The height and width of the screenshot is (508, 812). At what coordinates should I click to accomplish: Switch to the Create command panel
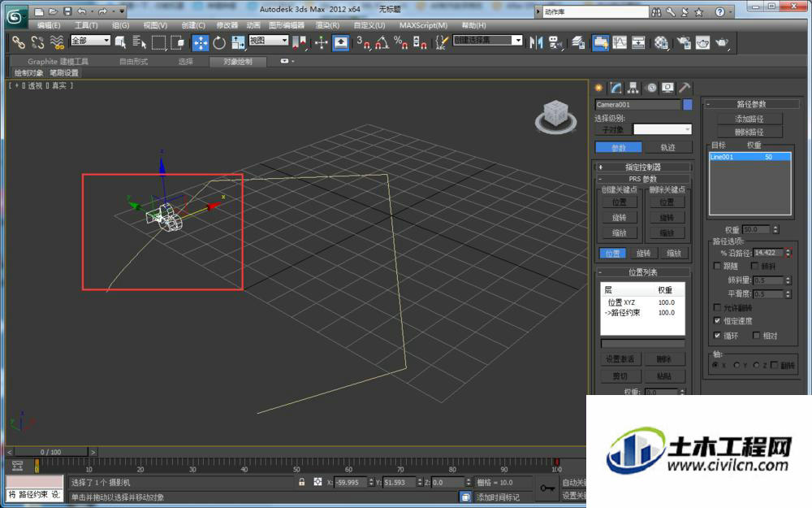point(599,88)
